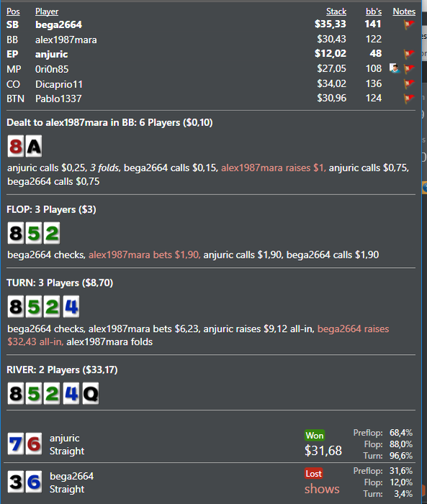Click the red Lost badge

pyautogui.click(x=314, y=473)
